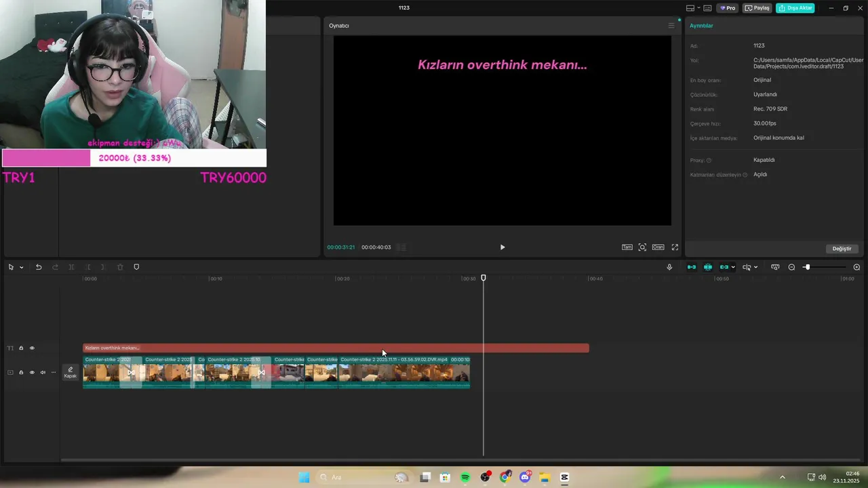Screen dimensions: 868x488
Task: Click the Pro upgrade button
Action: [x=728, y=8]
